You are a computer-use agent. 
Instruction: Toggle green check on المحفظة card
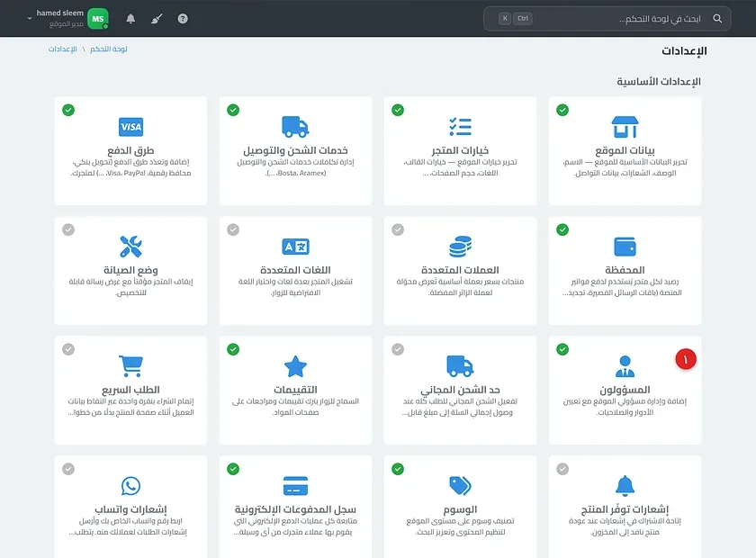point(562,229)
